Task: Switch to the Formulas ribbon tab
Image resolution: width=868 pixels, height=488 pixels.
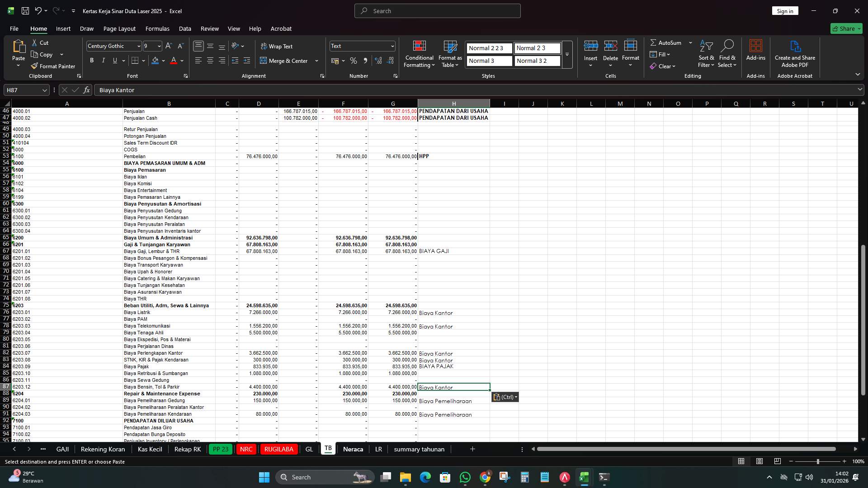Action: point(157,28)
